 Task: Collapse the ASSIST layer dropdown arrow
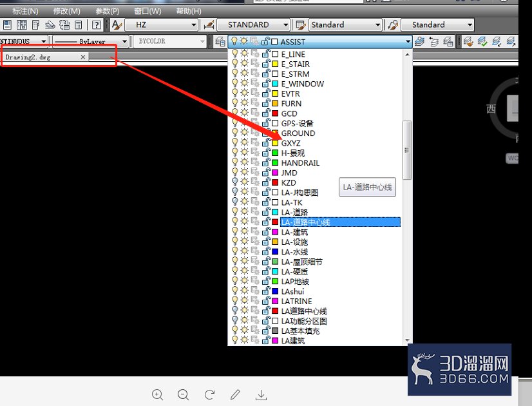(x=408, y=42)
